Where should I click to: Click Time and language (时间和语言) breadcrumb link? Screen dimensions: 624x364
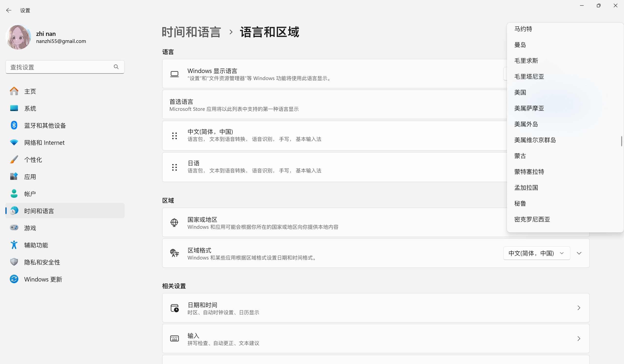pos(191,32)
